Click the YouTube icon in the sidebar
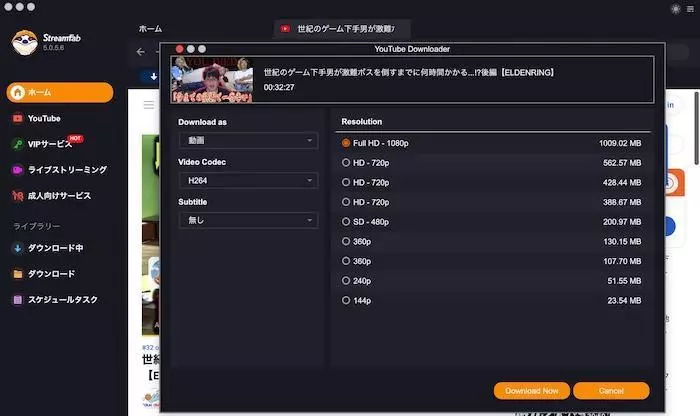Screen dimensions: 700x416 coord(17,118)
